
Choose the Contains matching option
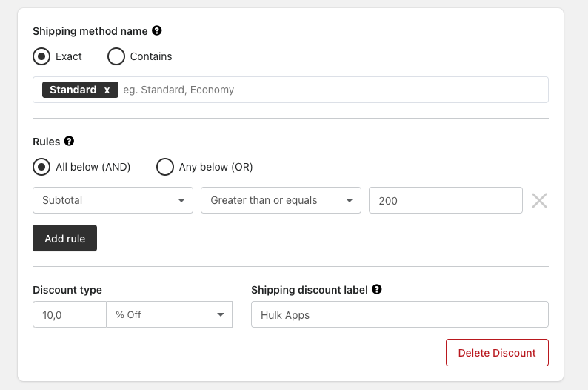(116, 56)
